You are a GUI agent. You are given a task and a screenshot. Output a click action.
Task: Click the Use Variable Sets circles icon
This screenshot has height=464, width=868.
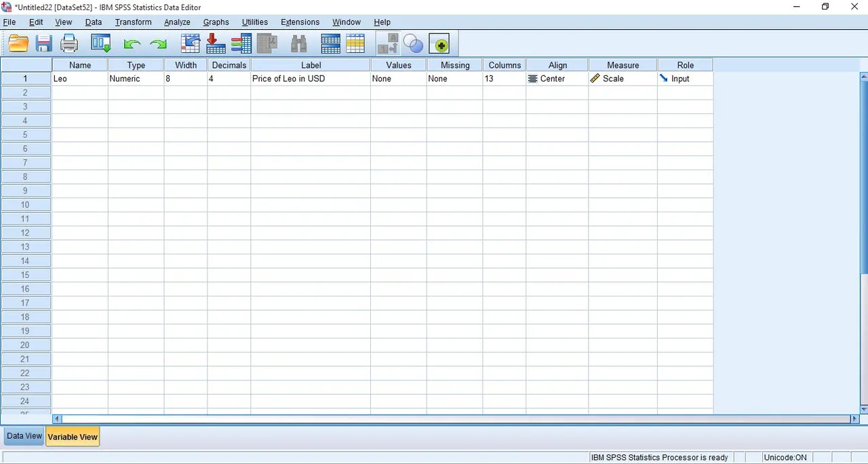pos(413,44)
